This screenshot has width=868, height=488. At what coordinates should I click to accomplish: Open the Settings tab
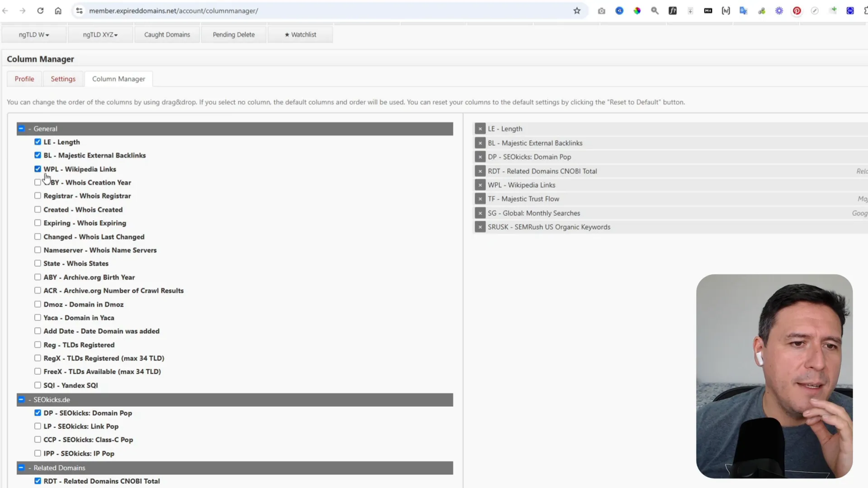click(x=63, y=79)
